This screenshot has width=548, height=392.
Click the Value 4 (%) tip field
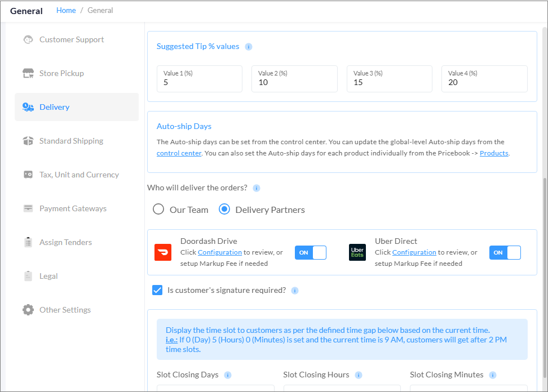[484, 79]
